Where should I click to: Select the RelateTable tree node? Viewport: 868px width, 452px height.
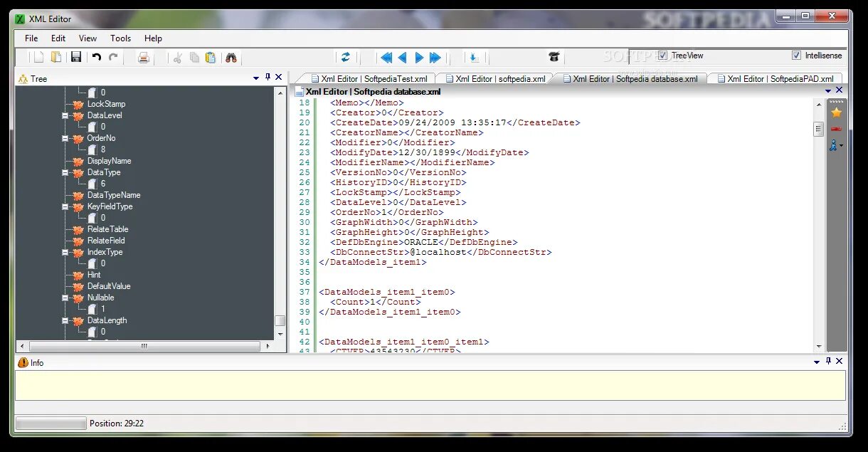pos(107,229)
